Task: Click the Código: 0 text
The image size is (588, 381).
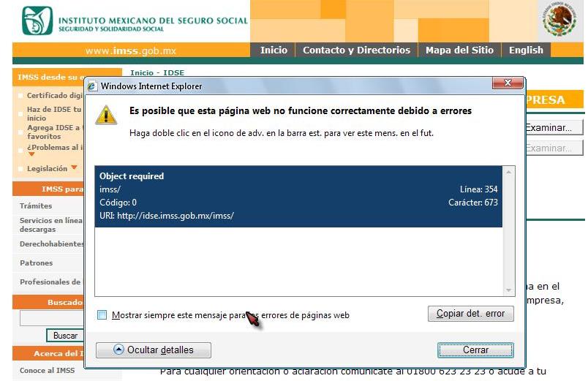Action: click(118, 203)
